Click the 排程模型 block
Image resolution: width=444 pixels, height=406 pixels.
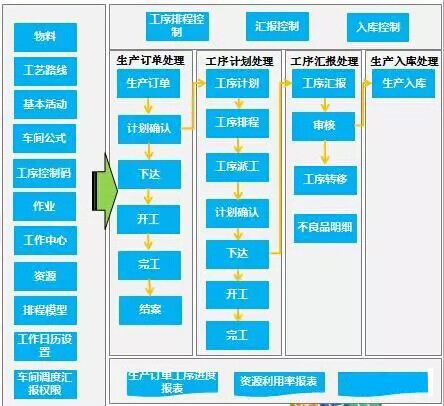click(45, 310)
